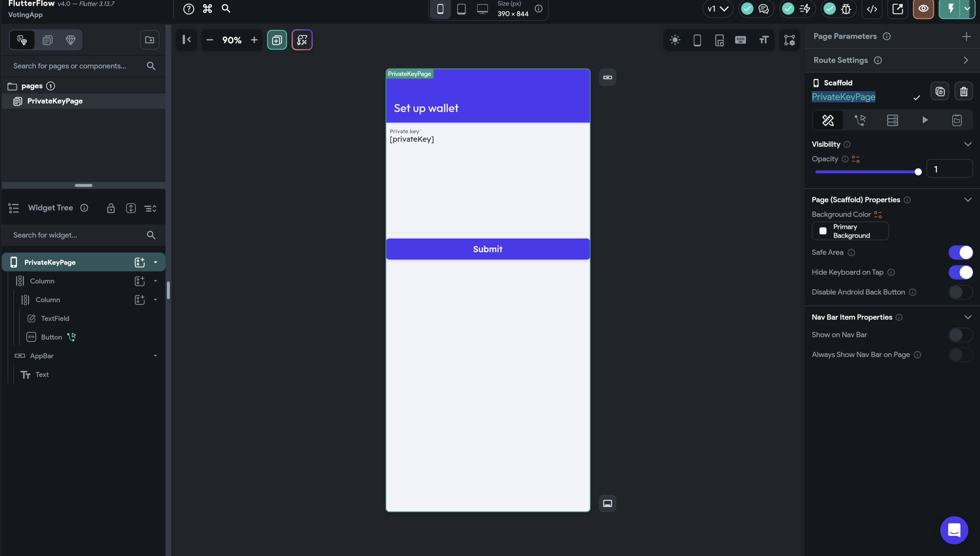Image resolution: width=980 pixels, height=556 pixels.
Task: Select the pages folder row
Action: click(x=83, y=86)
